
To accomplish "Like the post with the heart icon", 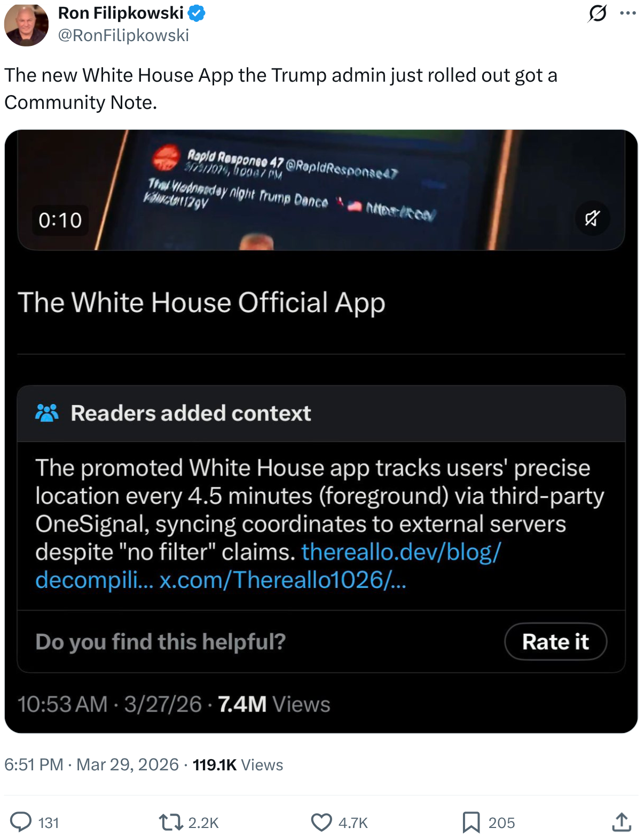I will [x=321, y=822].
